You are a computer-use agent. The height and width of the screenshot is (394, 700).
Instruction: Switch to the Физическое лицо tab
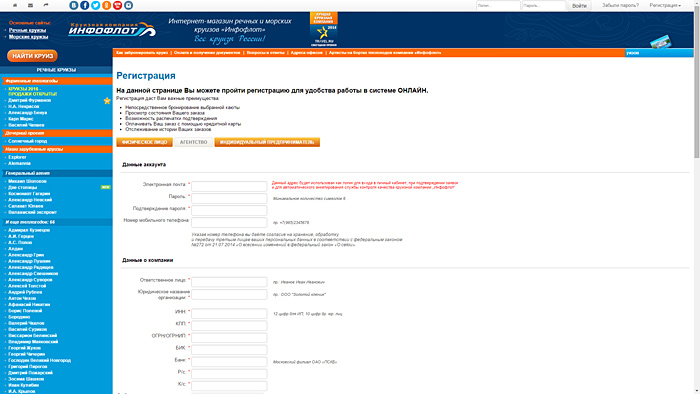click(144, 142)
